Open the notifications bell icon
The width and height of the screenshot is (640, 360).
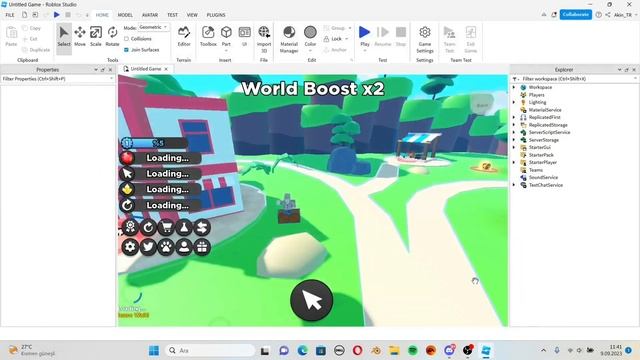click(x=554, y=15)
